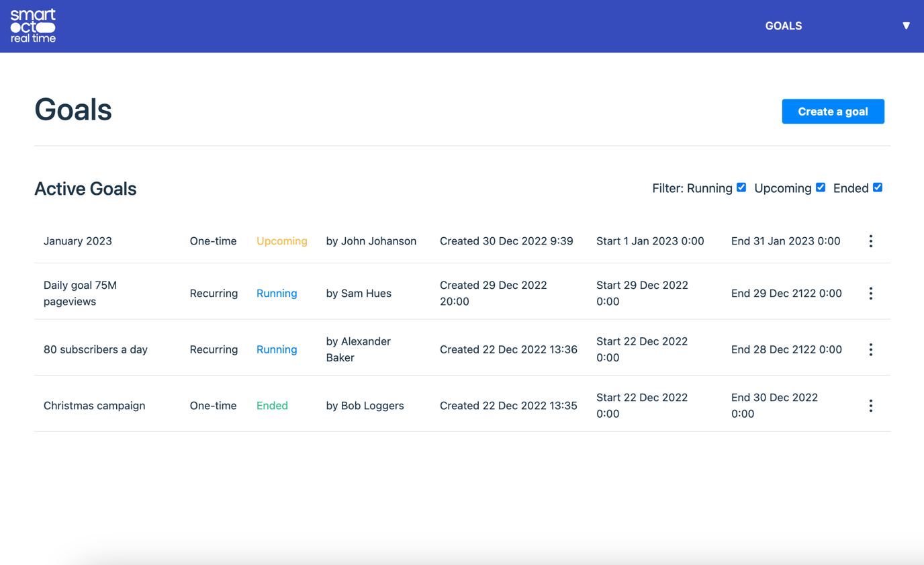Toggle the Ended filter checkbox
This screenshot has width=924, height=565.
coord(878,187)
